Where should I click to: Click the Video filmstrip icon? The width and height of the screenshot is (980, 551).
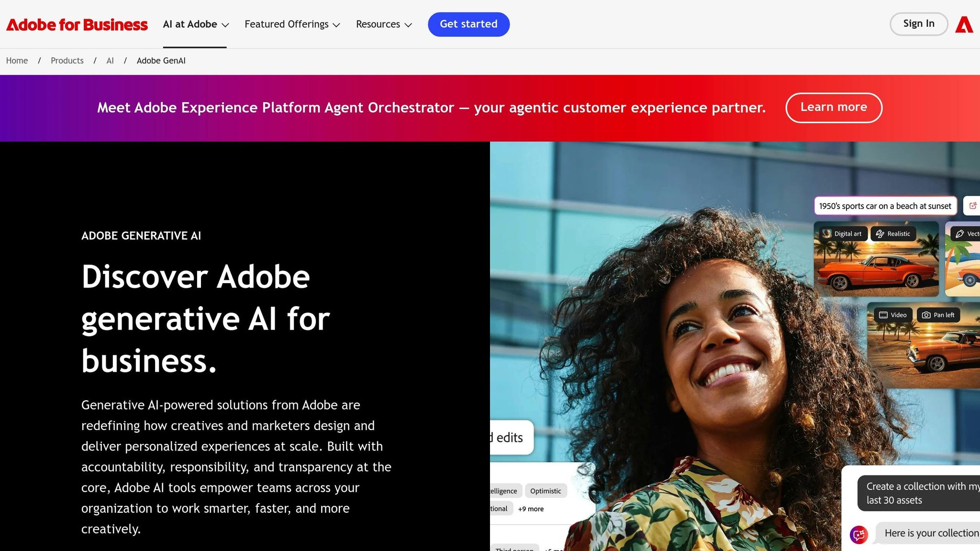coord(883,315)
